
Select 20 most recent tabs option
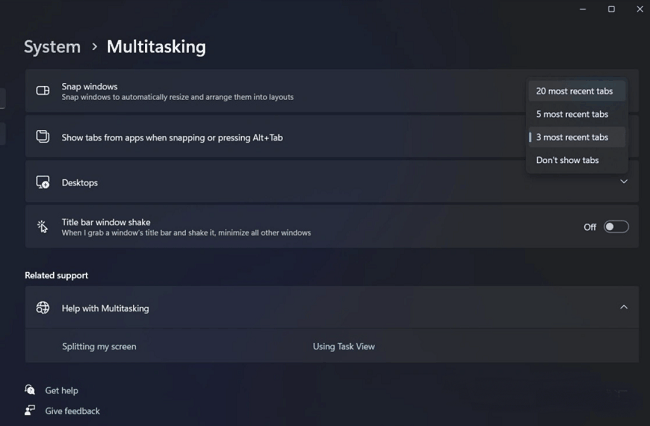click(574, 91)
